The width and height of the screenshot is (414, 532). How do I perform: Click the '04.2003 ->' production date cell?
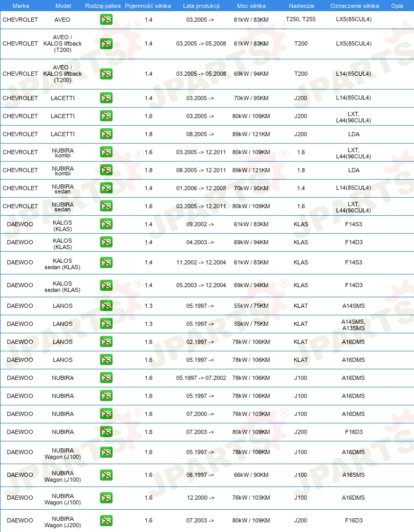click(200, 242)
